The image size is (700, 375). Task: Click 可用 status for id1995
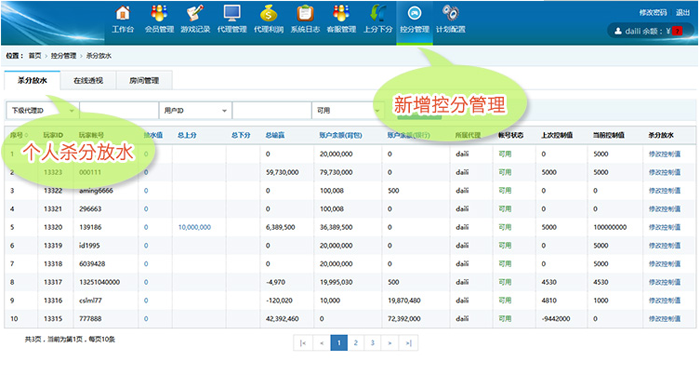(505, 246)
